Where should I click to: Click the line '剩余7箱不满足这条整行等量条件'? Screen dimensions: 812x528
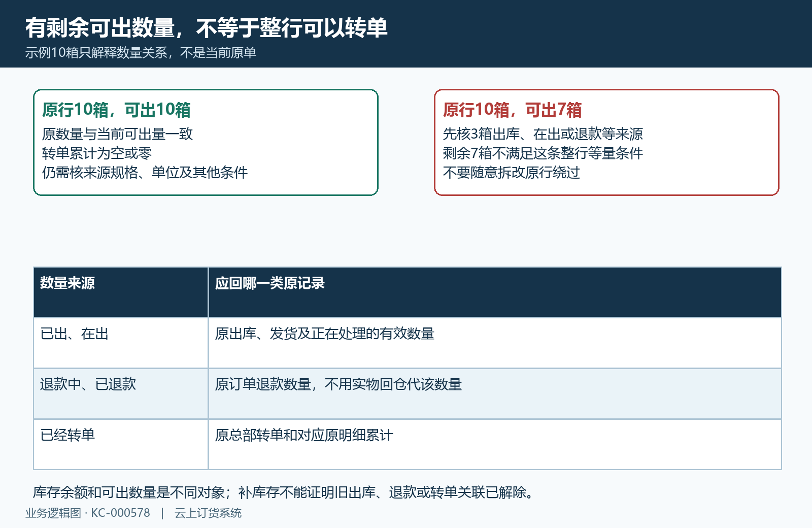543,153
